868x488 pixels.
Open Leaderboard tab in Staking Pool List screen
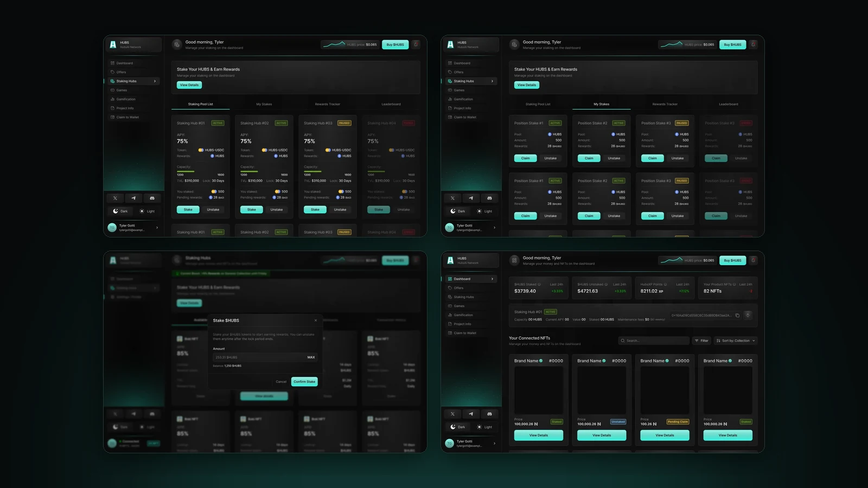[391, 104]
